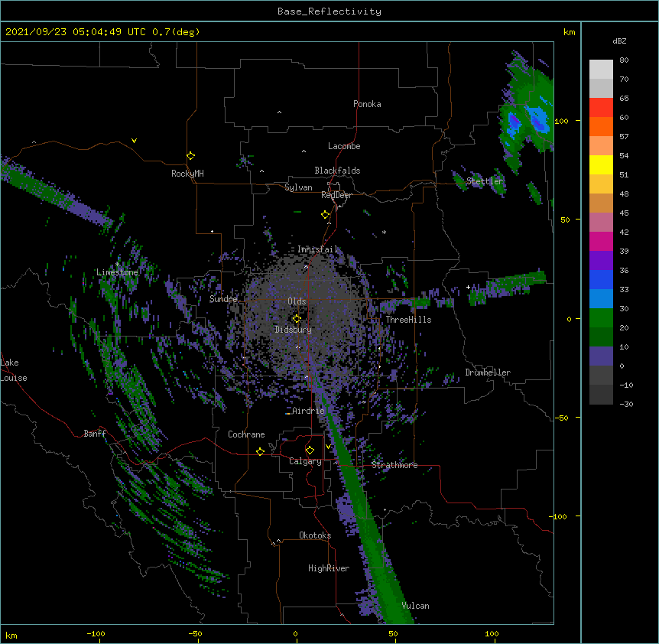Select the yellow legend swatch between 54 and 51
This screenshot has height=644, width=659.
coord(601,164)
